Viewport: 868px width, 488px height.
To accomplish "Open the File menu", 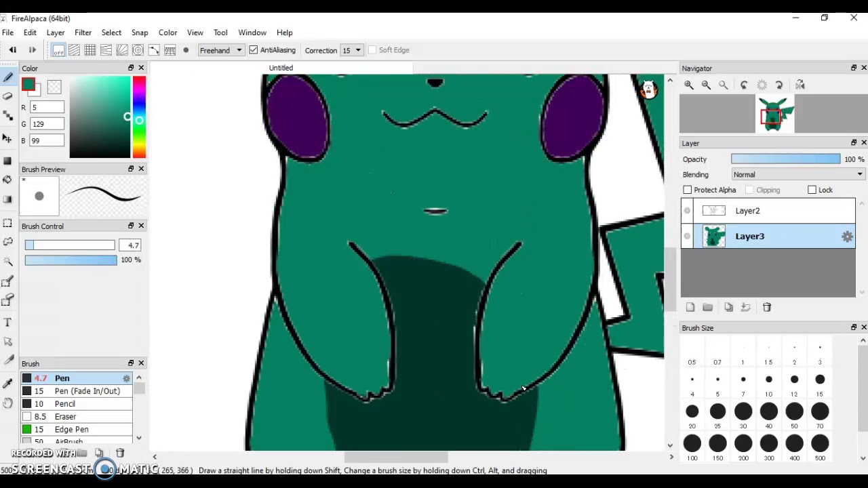I will [8, 33].
